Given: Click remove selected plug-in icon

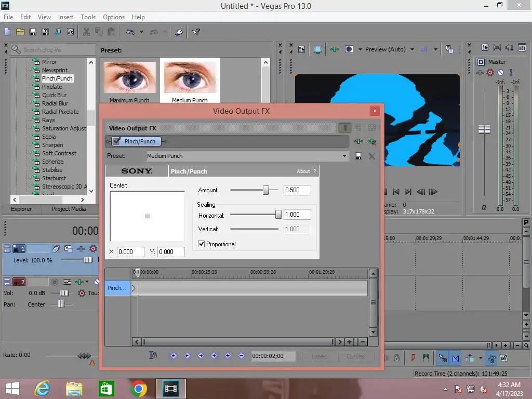Looking at the screenshot, I should (372, 141).
